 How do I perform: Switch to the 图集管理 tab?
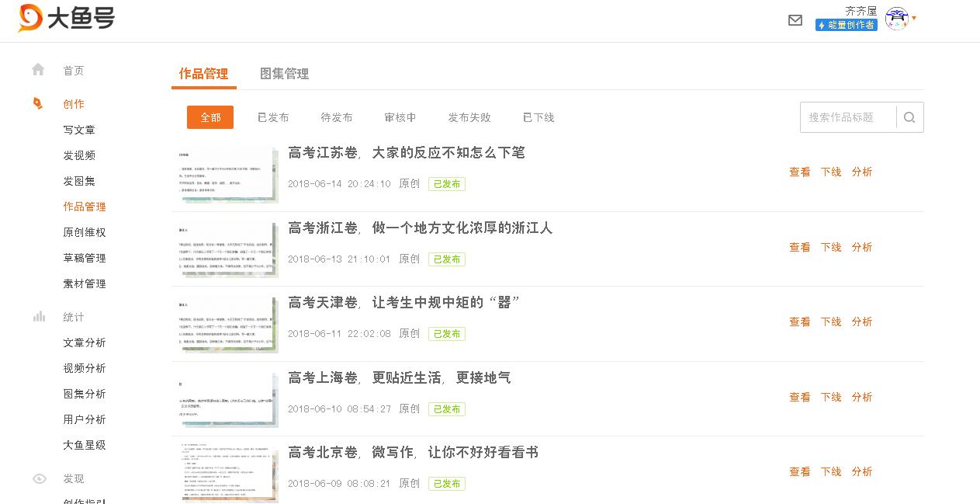[284, 74]
